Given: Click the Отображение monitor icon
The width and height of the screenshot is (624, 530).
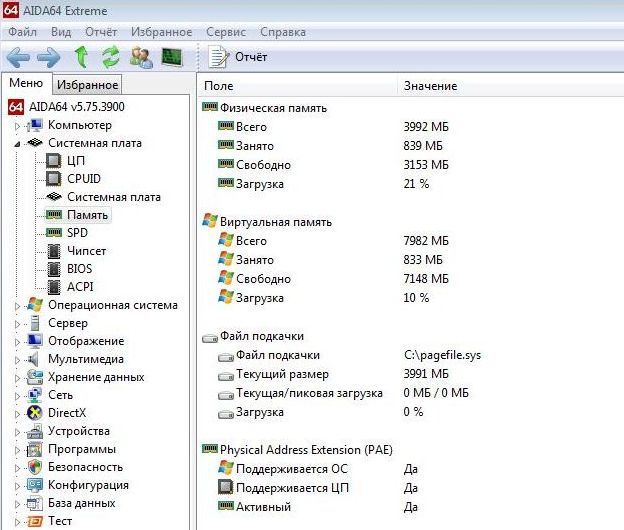Looking at the screenshot, I should coord(35,341).
